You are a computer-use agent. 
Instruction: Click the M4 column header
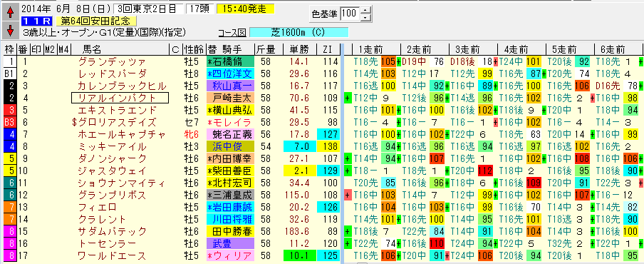[x=64, y=50]
